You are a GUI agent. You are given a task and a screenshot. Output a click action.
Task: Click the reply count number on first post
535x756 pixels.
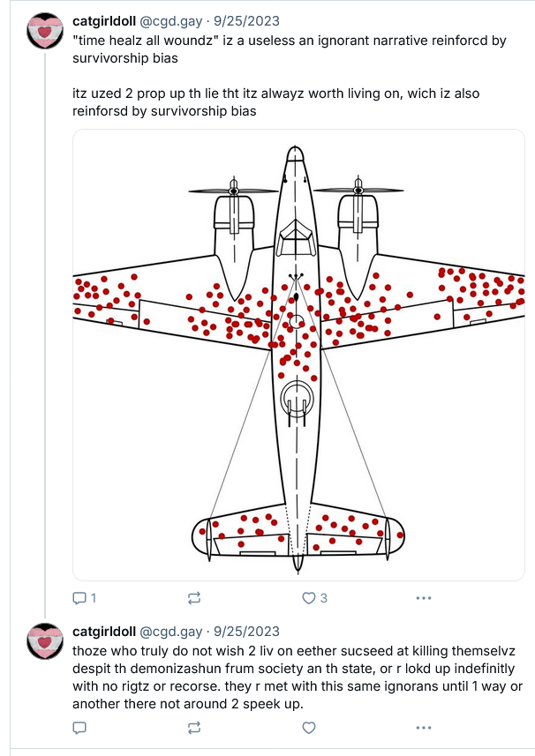coord(94,598)
